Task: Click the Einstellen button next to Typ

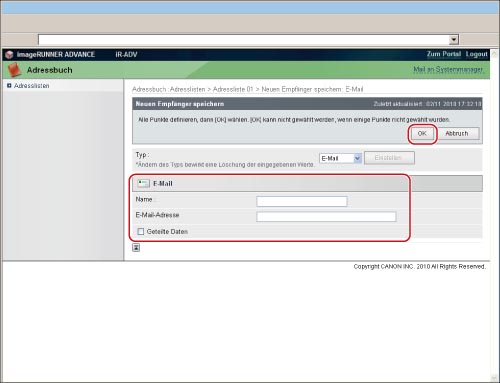Action: [x=389, y=158]
